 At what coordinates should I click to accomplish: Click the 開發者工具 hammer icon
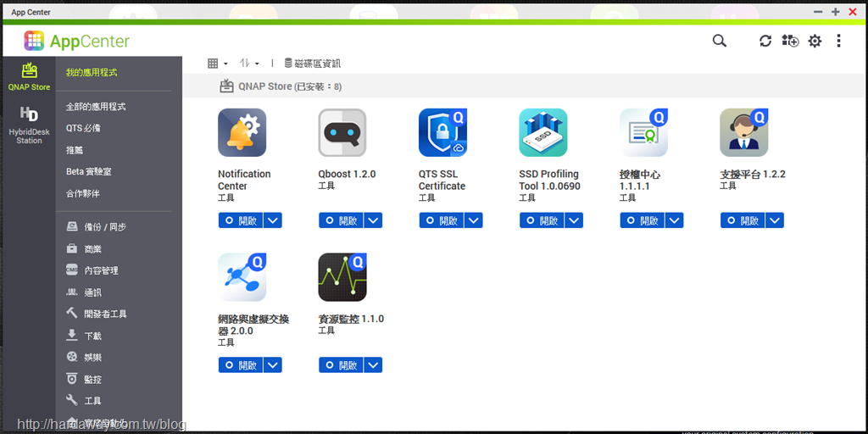pyautogui.click(x=72, y=314)
